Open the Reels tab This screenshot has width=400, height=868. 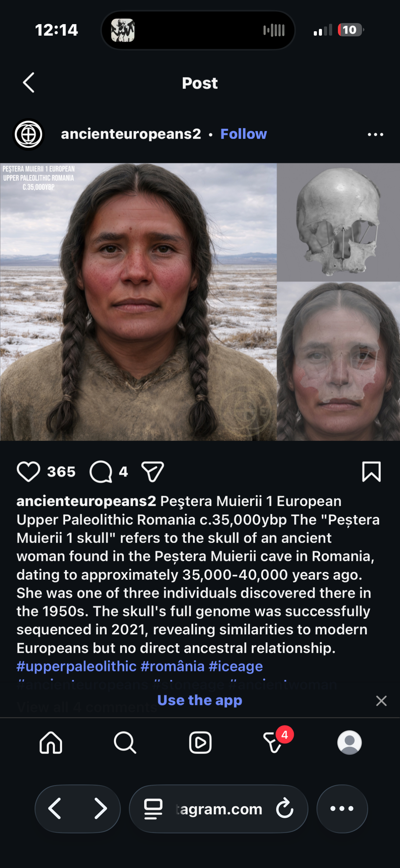[200, 742]
